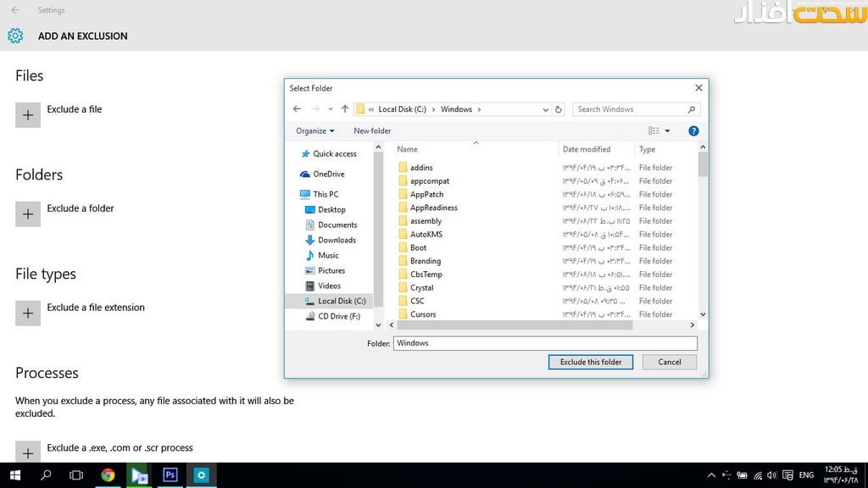Screen dimensions: 868x488
Task: Click the plus icon beside Exclude a file extension
Action: tap(28, 313)
